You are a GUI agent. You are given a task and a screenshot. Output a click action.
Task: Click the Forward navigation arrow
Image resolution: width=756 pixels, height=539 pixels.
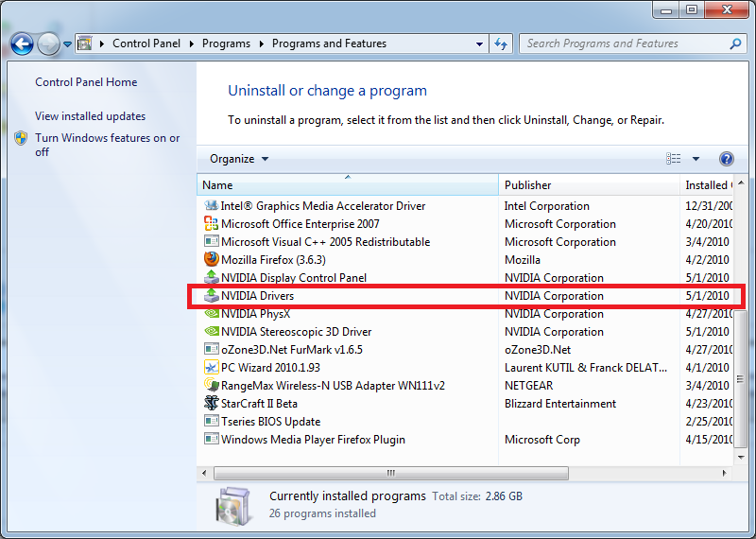(49, 44)
